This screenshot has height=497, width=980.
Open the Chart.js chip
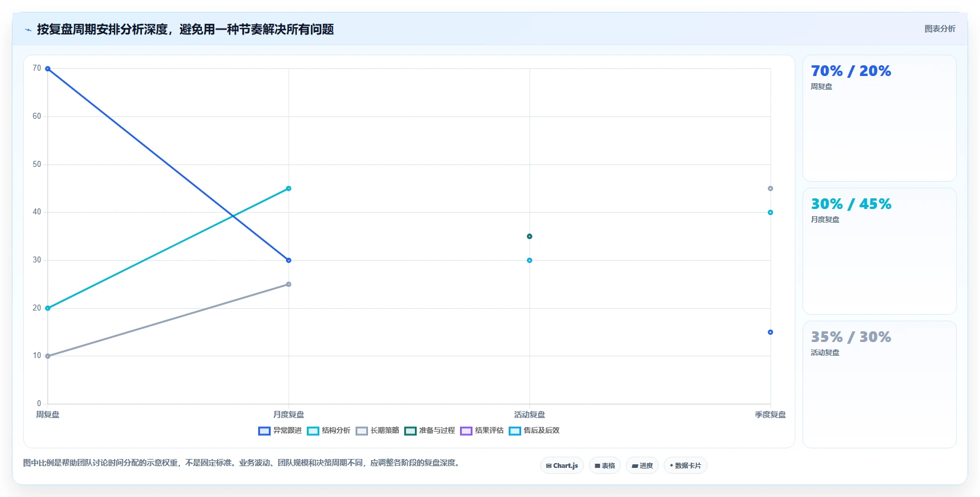(562, 466)
